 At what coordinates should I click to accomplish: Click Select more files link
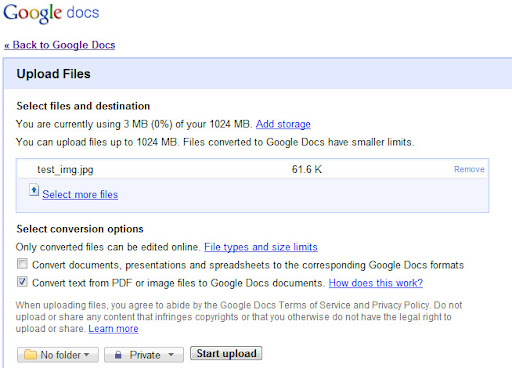(80, 194)
